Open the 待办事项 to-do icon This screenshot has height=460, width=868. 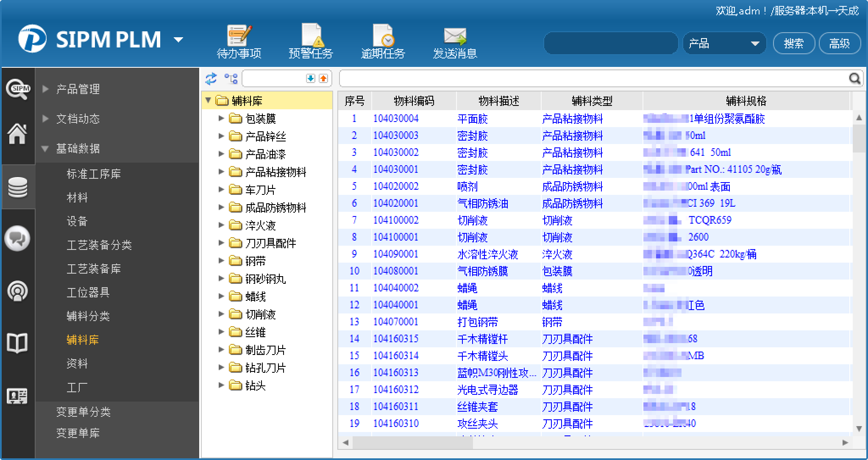click(239, 36)
